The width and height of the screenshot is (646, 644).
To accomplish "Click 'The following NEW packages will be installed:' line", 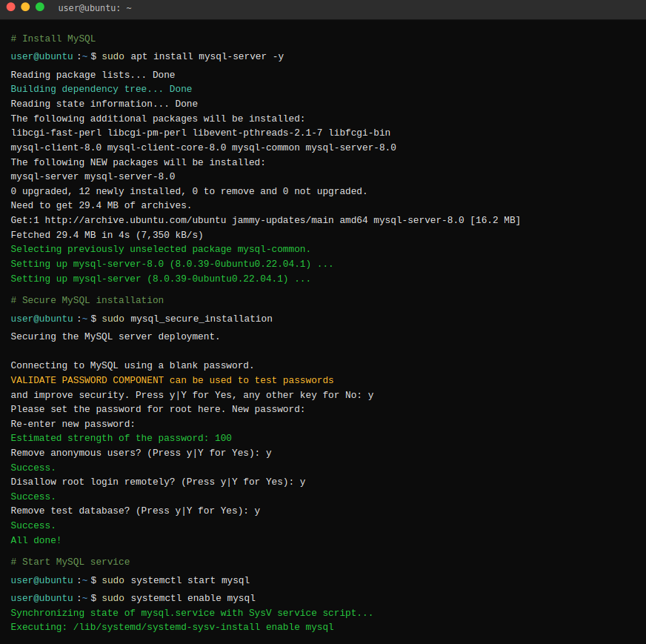I will [x=138, y=162].
